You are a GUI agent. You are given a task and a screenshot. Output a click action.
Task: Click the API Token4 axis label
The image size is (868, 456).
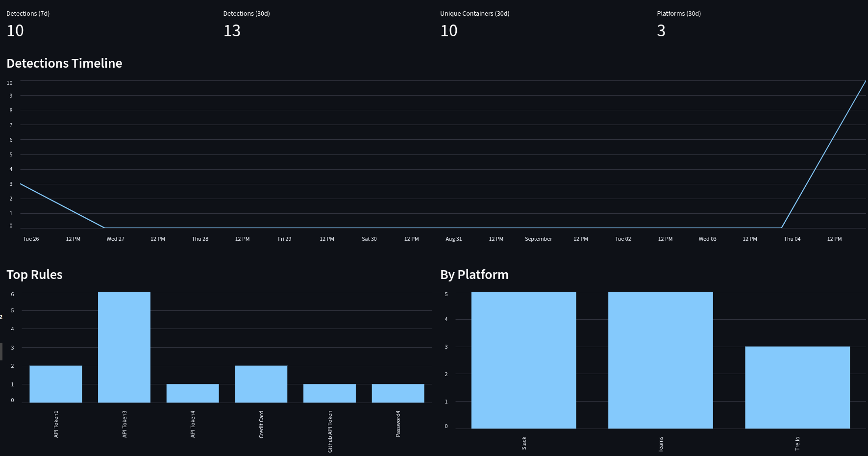193,424
